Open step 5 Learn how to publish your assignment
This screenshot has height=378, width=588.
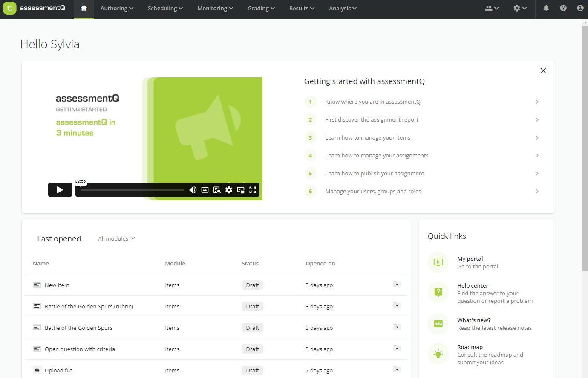[375, 174]
